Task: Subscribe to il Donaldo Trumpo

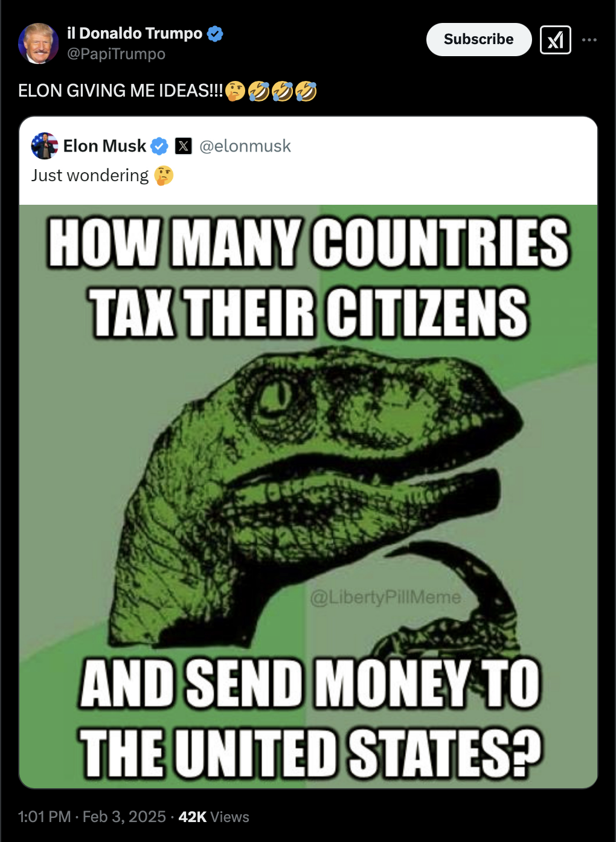Action: (479, 39)
